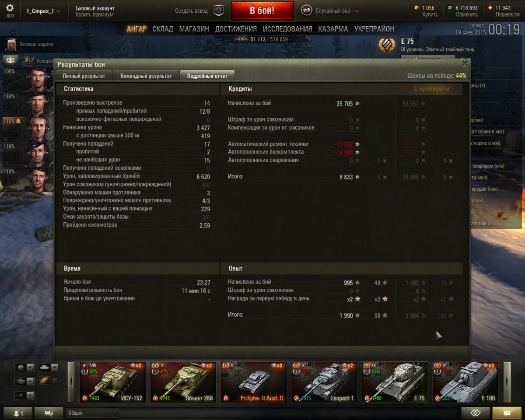
Task: Open the settings gear menu
Action: (10, 8)
